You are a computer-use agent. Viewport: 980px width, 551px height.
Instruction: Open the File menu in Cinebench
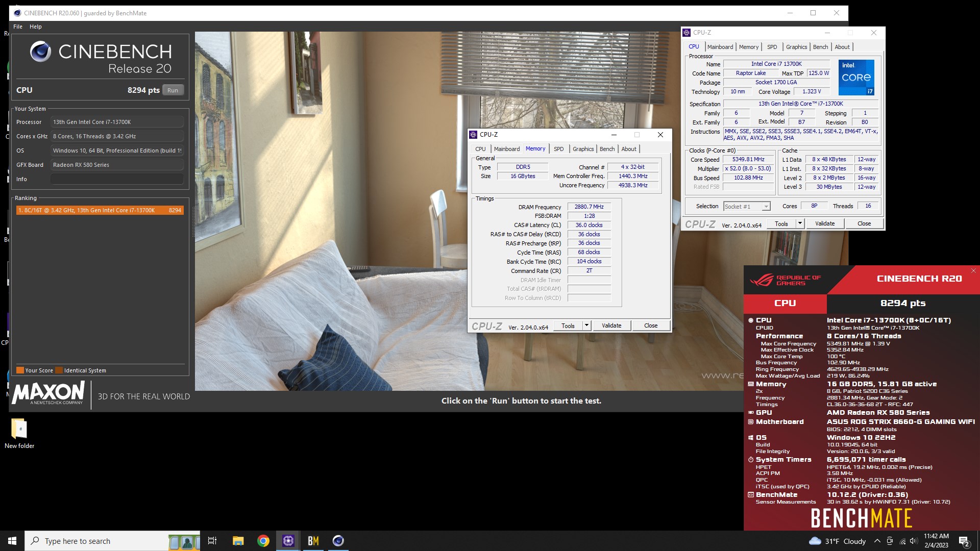(x=18, y=27)
